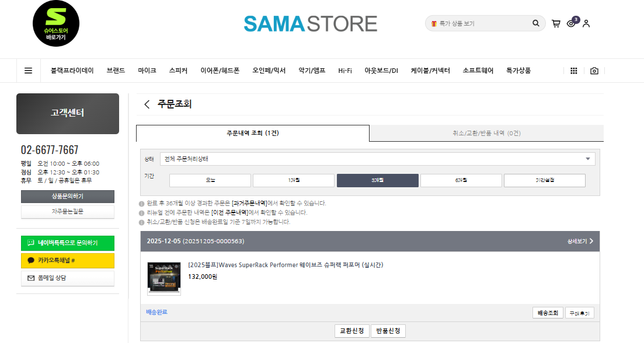The image size is (644, 343).
Task: Click the search magnifier icon
Action: click(x=536, y=23)
